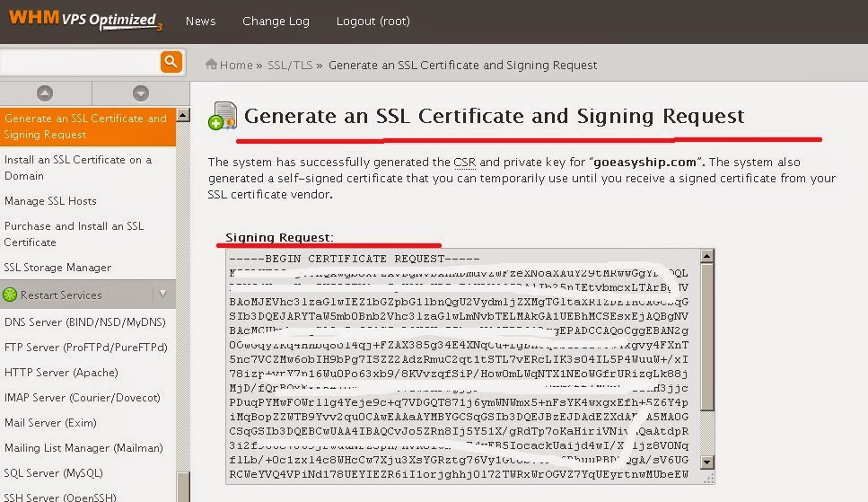This screenshot has height=502, width=868.
Task: Click the sidebar scrollbar up arrow
Action: [183, 115]
